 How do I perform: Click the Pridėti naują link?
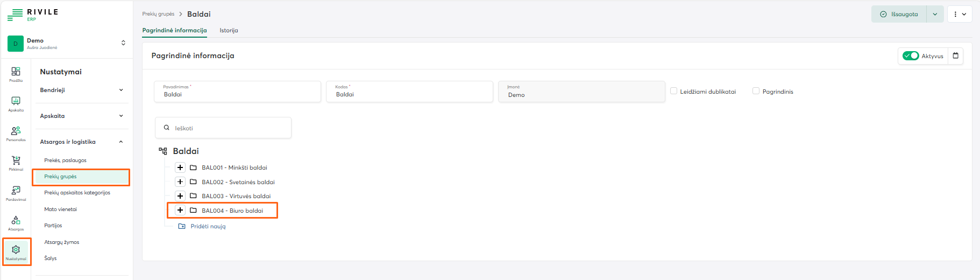(208, 227)
